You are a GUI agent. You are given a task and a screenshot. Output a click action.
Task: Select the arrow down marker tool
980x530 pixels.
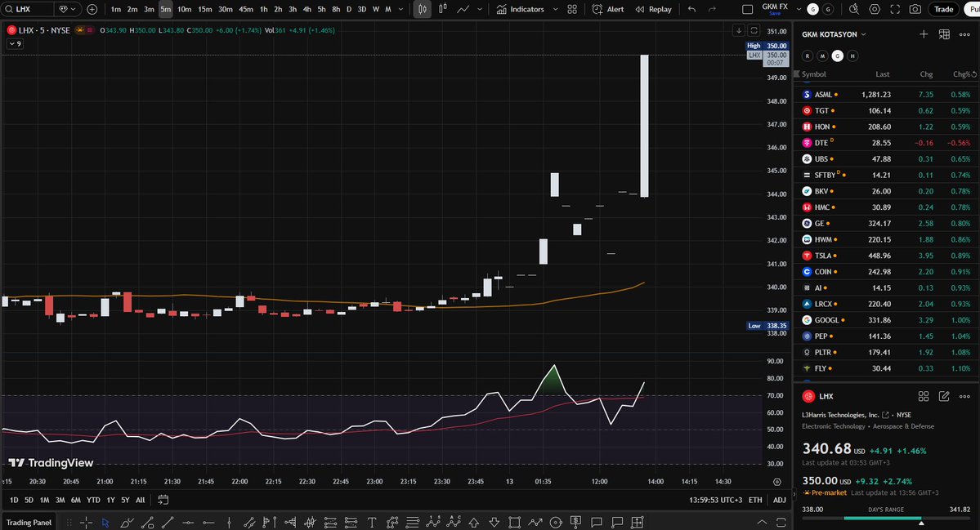[x=494, y=523]
